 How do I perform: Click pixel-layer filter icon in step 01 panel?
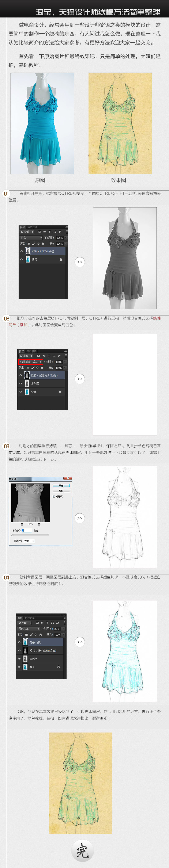pos(40,232)
